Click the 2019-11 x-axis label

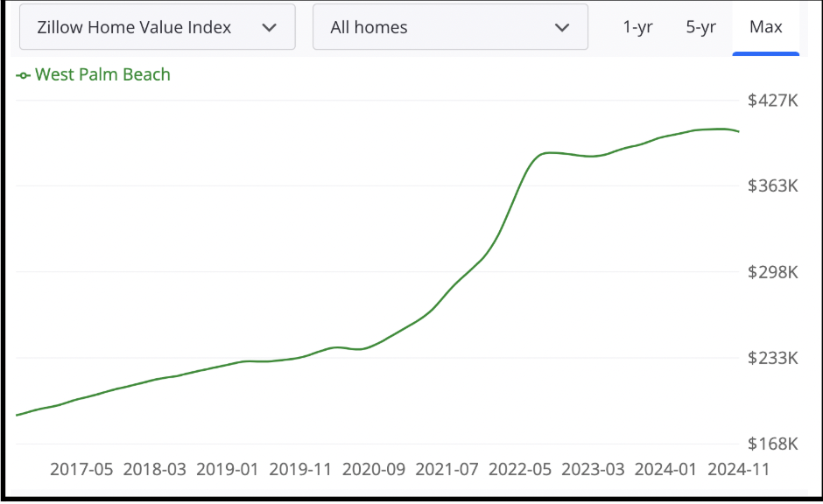click(x=300, y=469)
